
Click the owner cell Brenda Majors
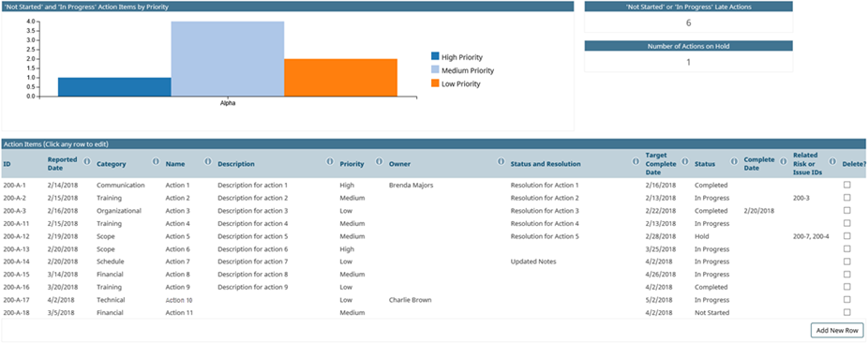coord(412,185)
